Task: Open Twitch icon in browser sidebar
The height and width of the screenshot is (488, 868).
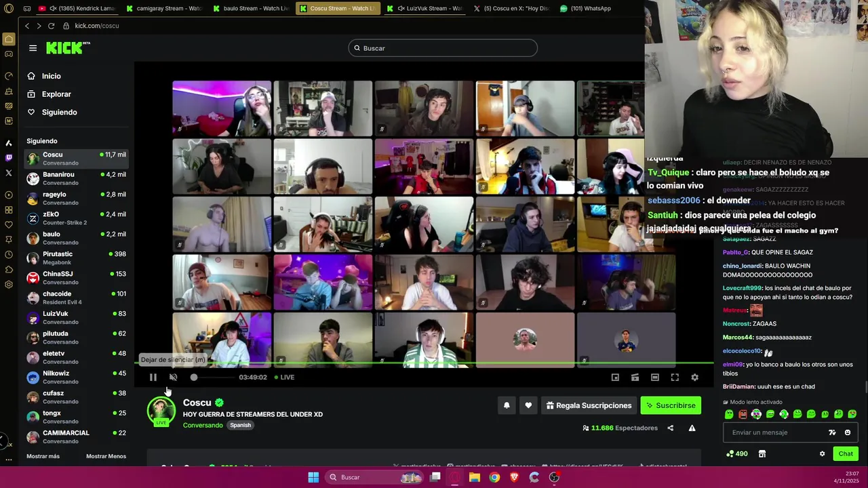Action: [x=9, y=158]
